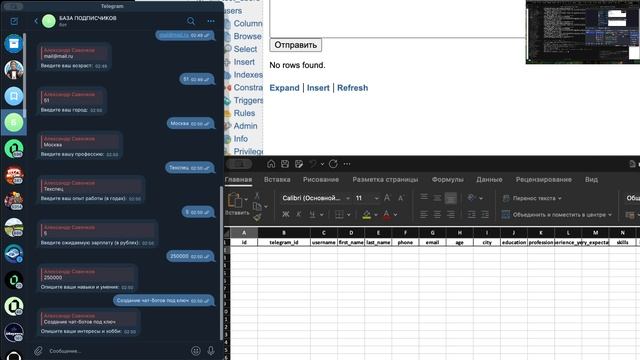Click the Insert link beside Expand
The width and height of the screenshot is (640, 360).
coord(318,88)
